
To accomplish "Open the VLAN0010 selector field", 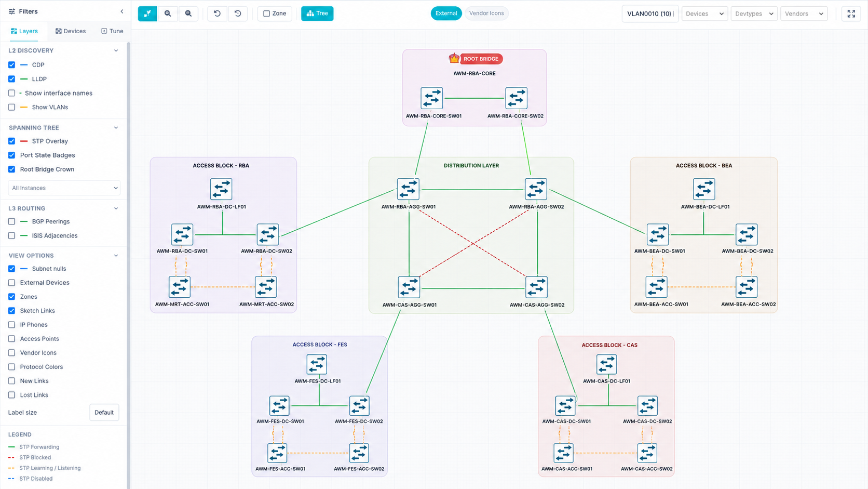I will pyautogui.click(x=650, y=14).
